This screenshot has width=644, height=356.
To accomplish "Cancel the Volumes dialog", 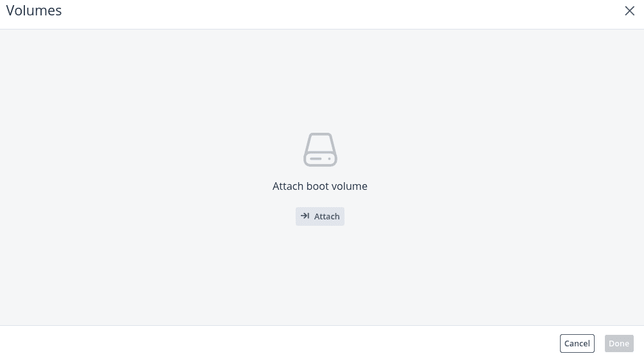I will tap(577, 343).
